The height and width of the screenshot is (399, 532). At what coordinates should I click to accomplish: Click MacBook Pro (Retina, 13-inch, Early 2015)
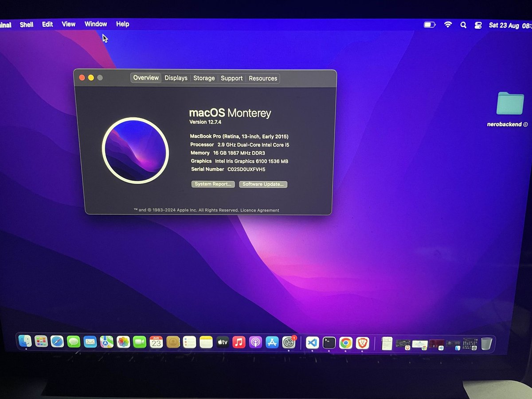[x=239, y=137]
